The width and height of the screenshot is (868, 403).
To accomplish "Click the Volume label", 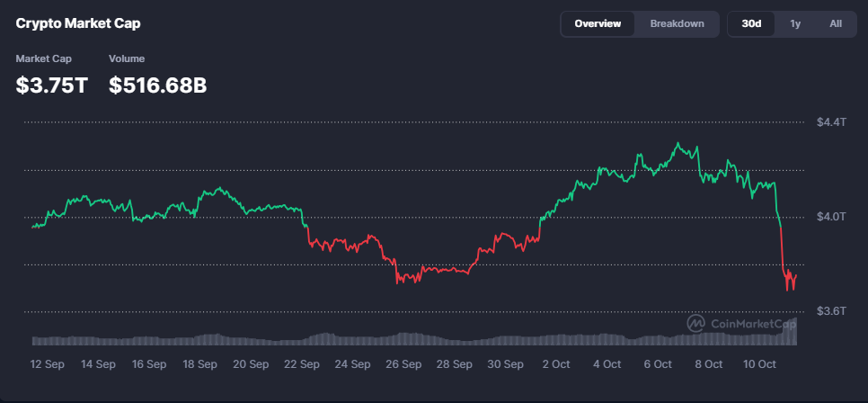I will tap(127, 58).
